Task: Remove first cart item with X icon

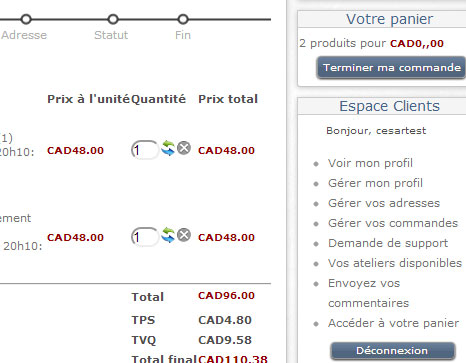Action: [184, 148]
